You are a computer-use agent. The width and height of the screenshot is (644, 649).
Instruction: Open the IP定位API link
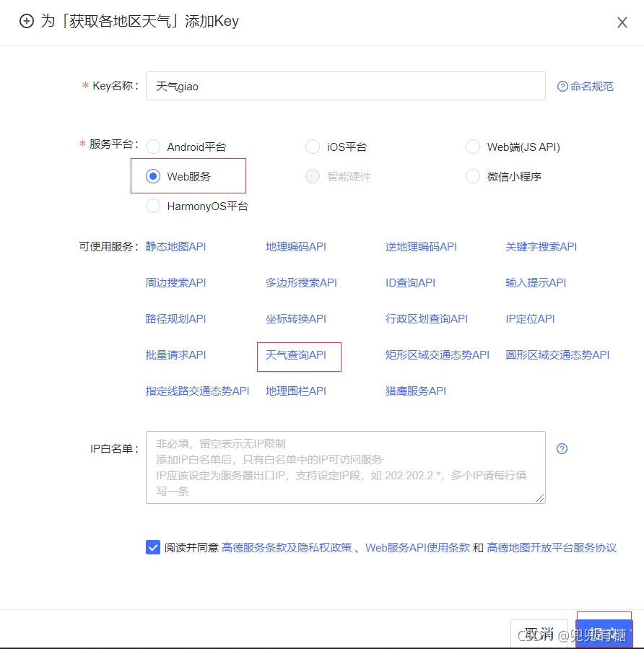click(x=530, y=318)
